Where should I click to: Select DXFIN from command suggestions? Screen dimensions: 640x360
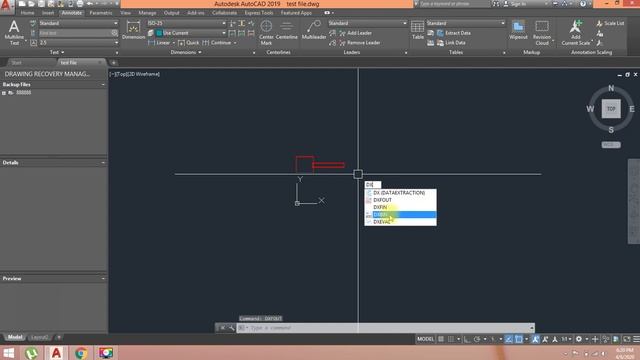click(x=400, y=207)
